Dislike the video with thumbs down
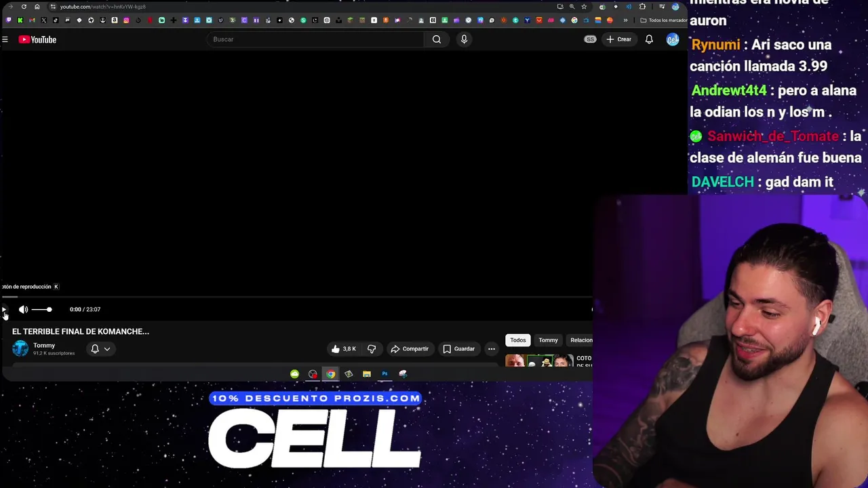The image size is (868, 488). point(372,349)
